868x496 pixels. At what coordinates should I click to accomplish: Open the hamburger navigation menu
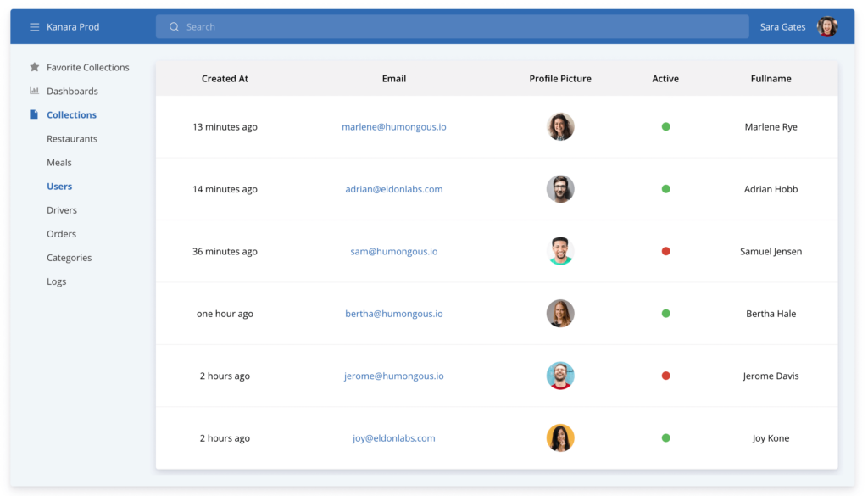click(34, 26)
